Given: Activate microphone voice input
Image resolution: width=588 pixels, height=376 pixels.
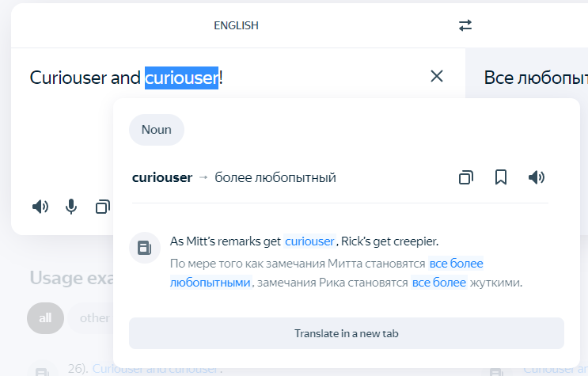Looking at the screenshot, I should pos(71,207).
